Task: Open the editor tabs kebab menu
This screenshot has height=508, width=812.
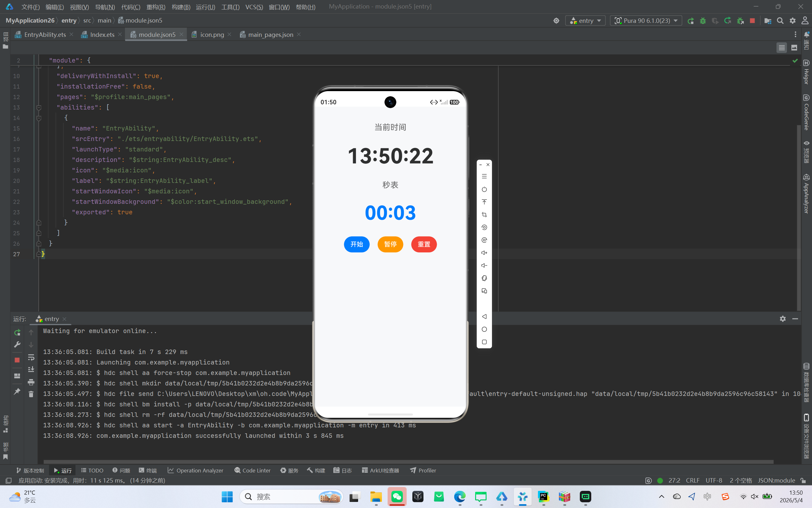Action: (795, 35)
